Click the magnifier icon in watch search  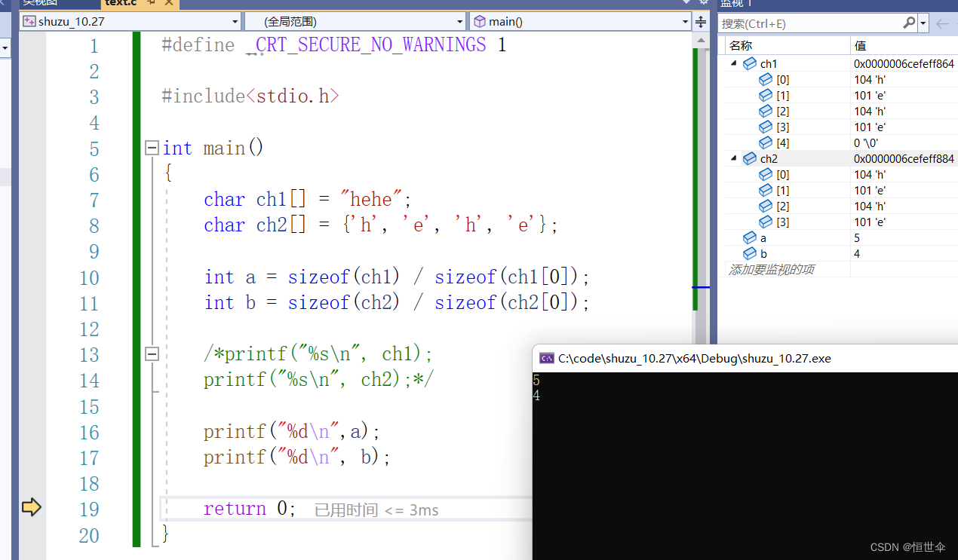(909, 23)
